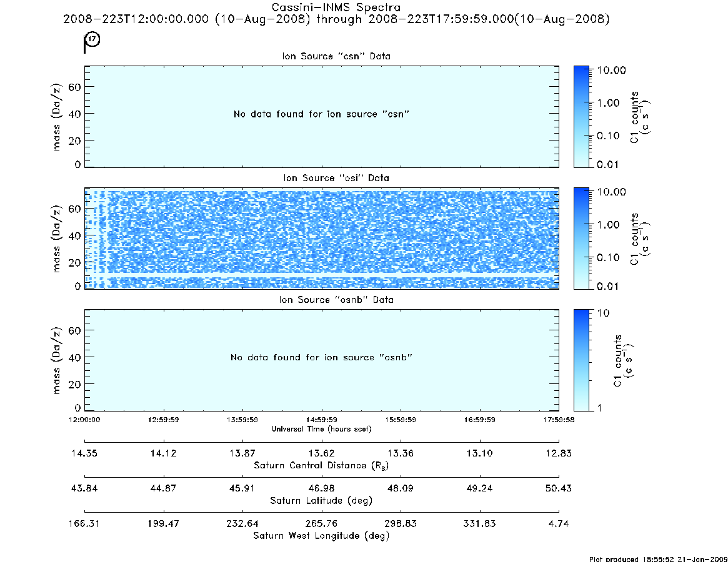Click the 12:00:00 time label

tap(84, 420)
